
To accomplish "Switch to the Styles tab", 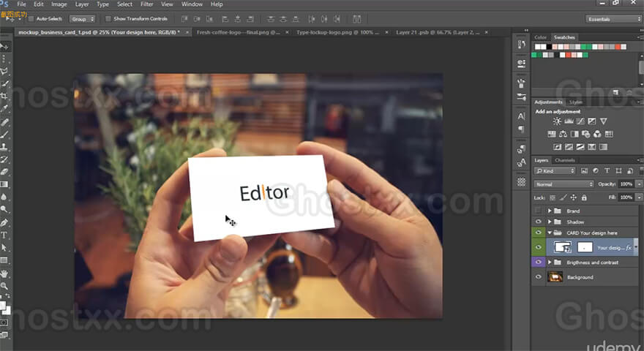I will point(575,102).
